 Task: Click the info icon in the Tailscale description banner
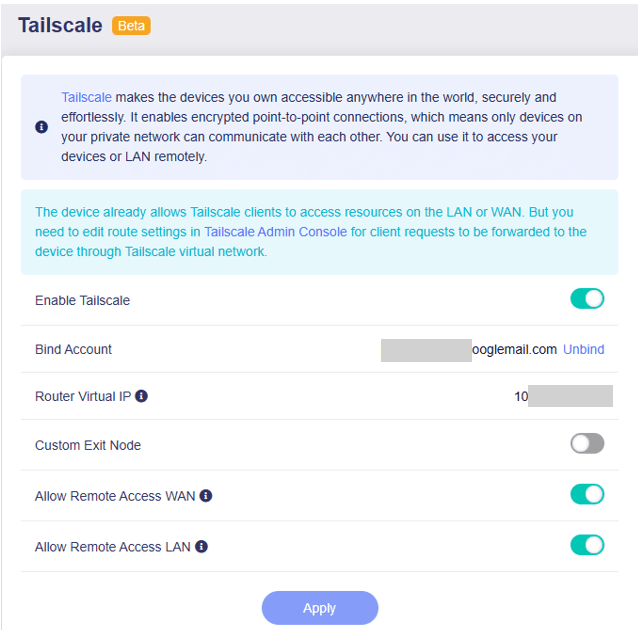[41, 127]
